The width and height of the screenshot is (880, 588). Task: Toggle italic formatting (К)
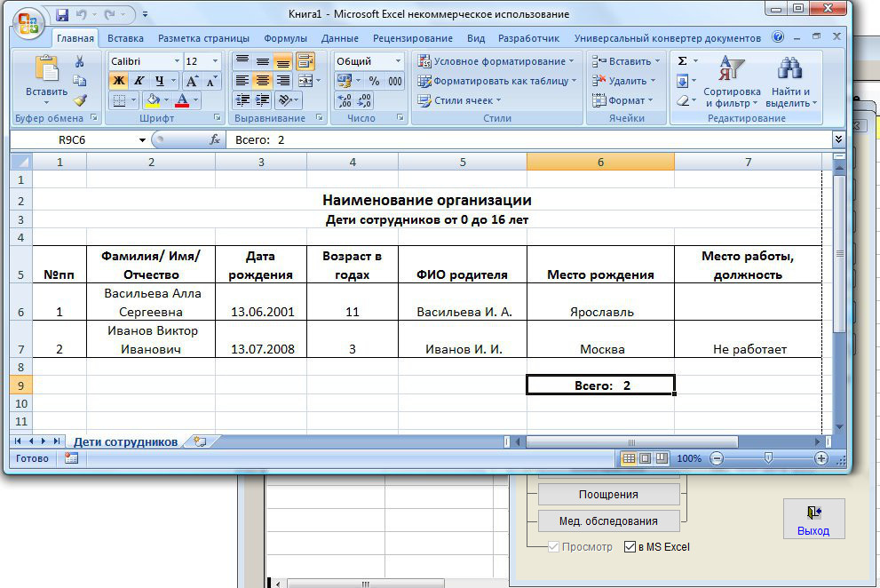(139, 81)
